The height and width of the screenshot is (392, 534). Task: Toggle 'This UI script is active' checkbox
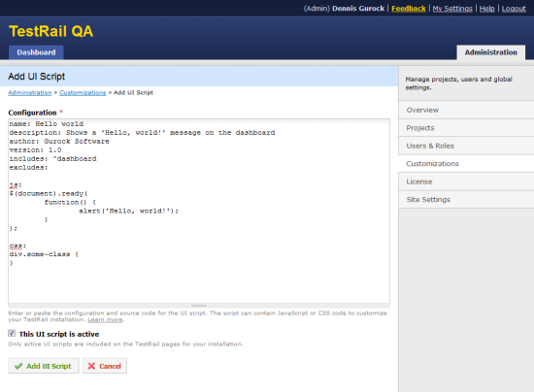12,333
